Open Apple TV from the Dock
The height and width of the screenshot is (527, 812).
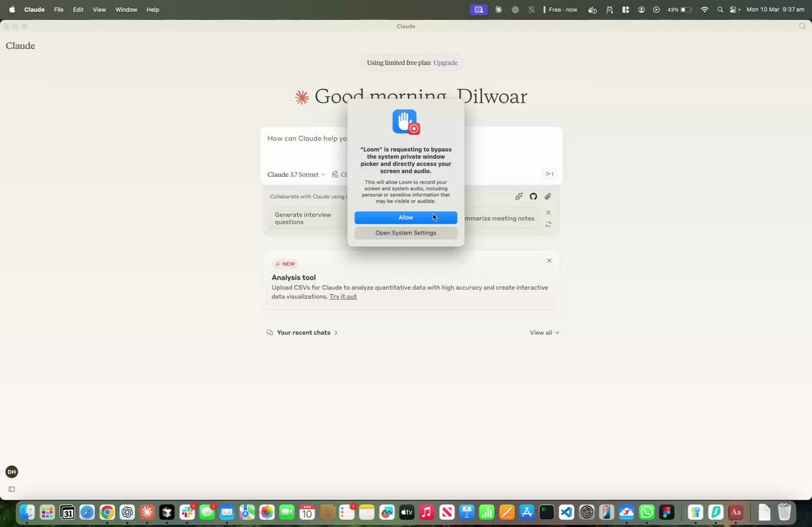pyautogui.click(x=407, y=512)
